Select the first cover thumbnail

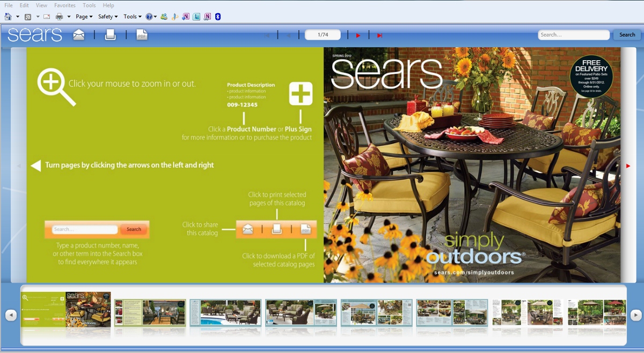[x=66, y=309]
